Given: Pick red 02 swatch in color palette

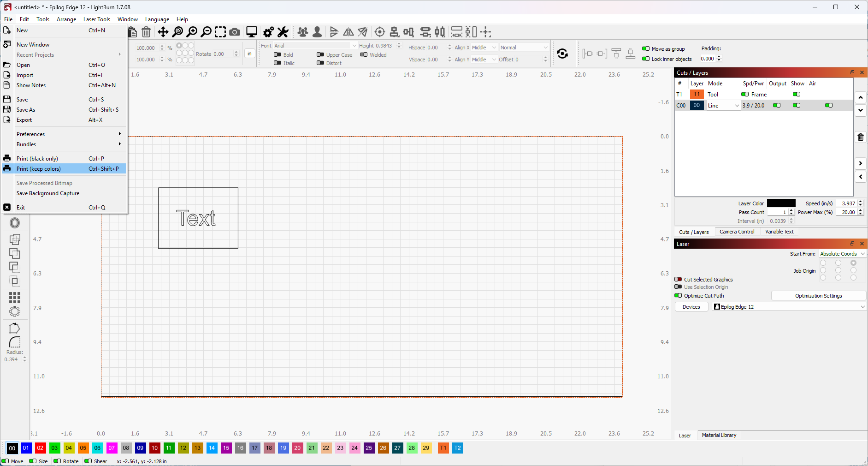Looking at the screenshot, I should pos(41,448).
